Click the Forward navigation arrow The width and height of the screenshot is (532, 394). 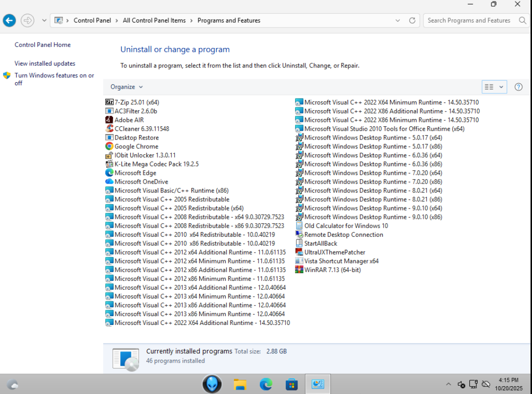27,21
